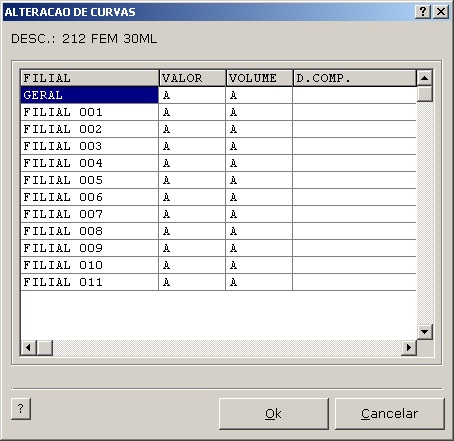Click the VOLUME cell for FILIAL 002
454x441 pixels.
[259, 129]
